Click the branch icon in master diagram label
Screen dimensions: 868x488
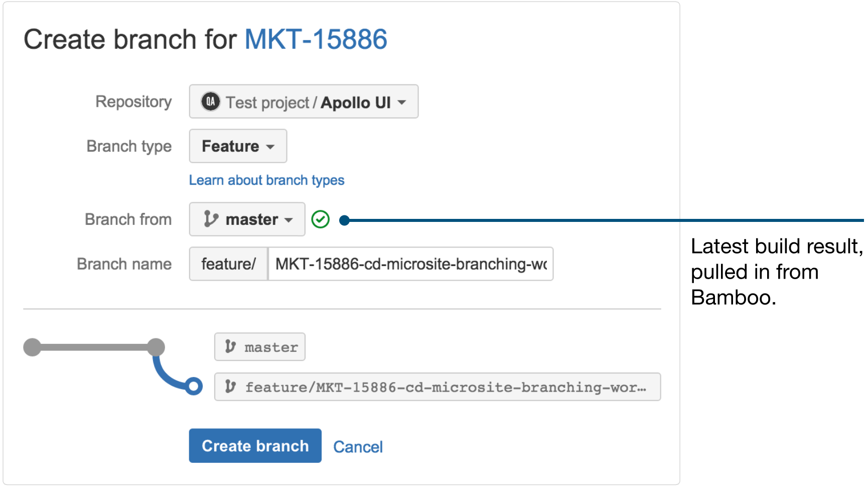pyautogui.click(x=230, y=346)
